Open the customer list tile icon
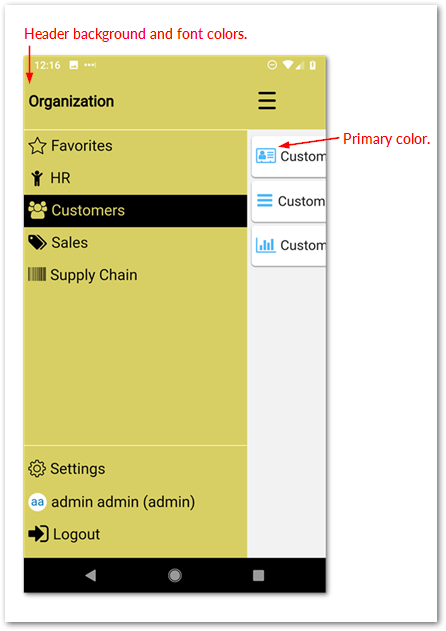Screen dimensions: 446x631 click(x=265, y=200)
